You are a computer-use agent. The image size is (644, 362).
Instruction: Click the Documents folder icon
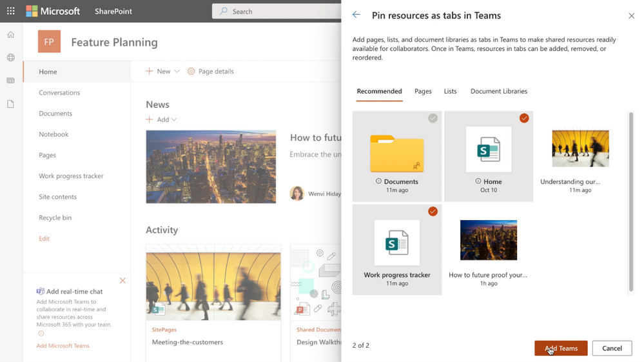coord(396,154)
